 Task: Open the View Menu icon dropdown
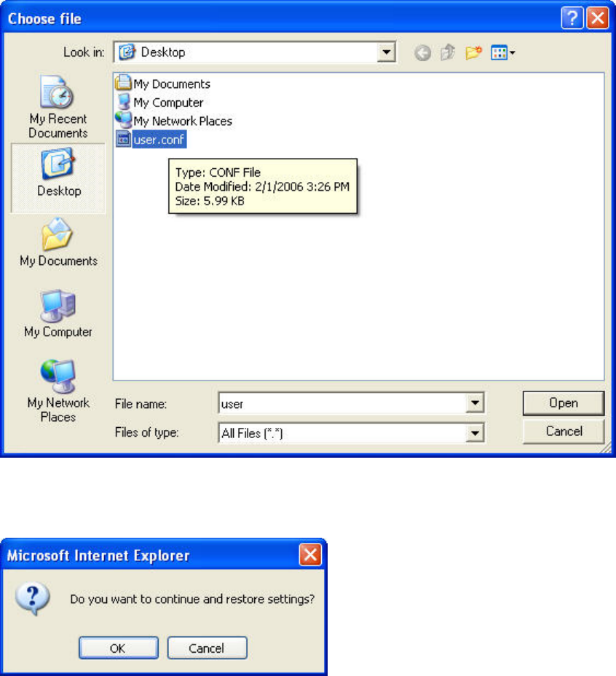tap(502, 52)
